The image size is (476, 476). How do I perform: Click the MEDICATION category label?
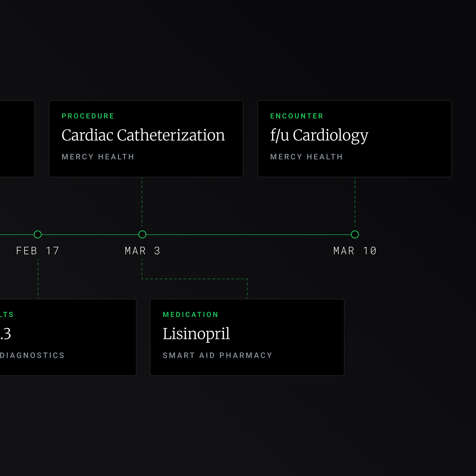coord(191,314)
